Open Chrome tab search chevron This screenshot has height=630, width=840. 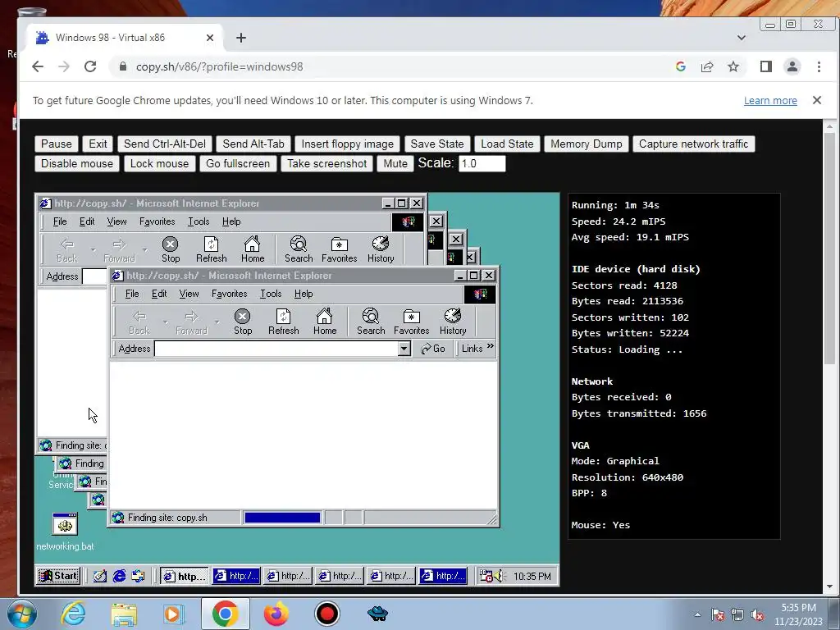742,38
